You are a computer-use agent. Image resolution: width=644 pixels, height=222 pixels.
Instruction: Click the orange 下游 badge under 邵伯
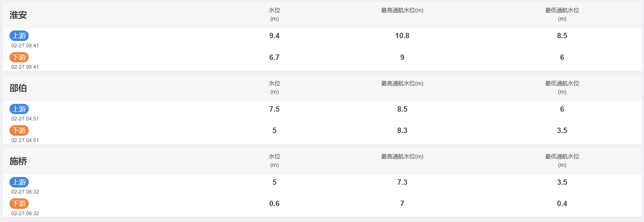coord(19,130)
